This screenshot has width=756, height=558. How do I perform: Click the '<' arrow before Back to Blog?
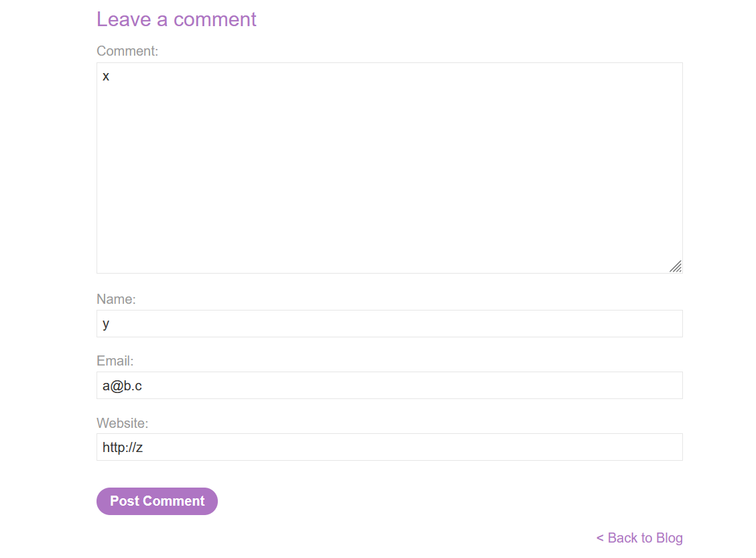(600, 538)
